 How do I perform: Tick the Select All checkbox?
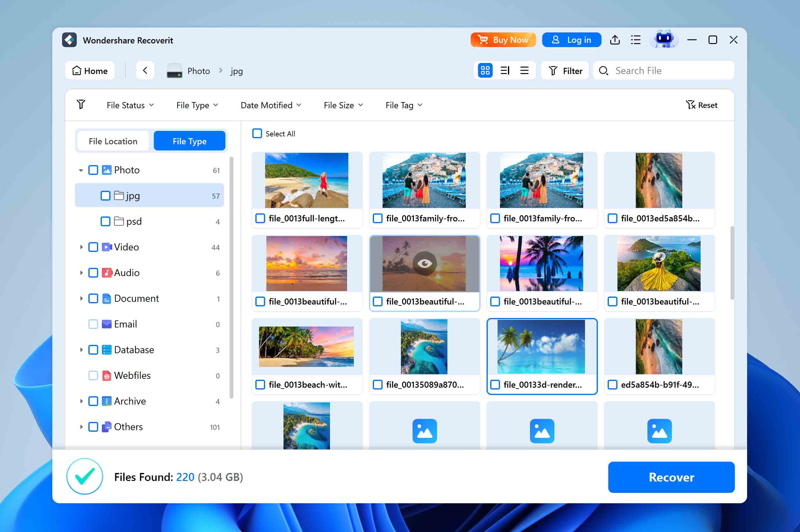click(257, 133)
